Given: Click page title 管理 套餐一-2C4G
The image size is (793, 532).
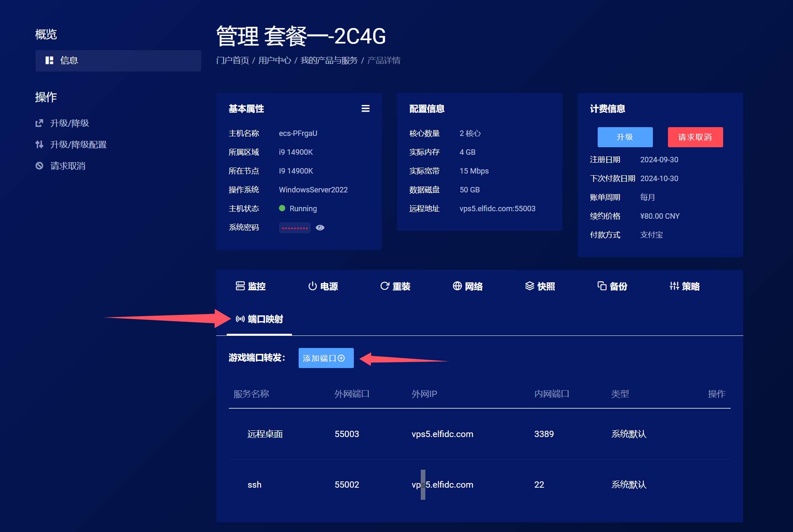Looking at the screenshot, I should (301, 36).
